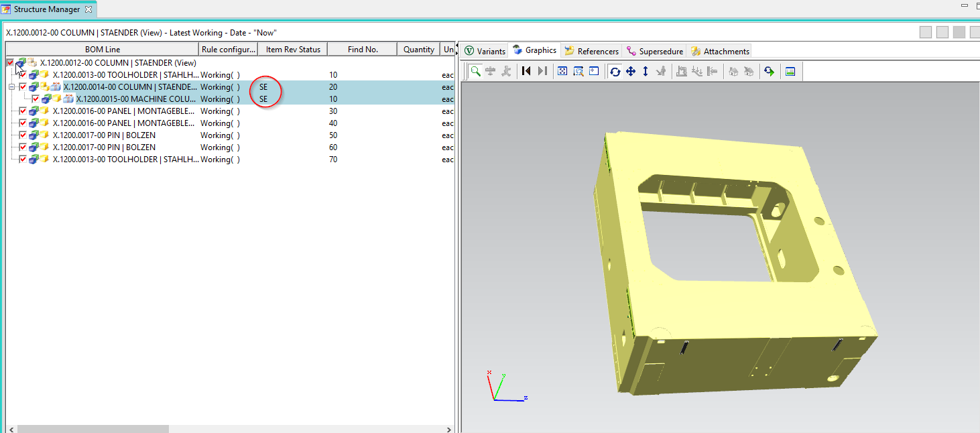Click the green-arrow refresh icon
This screenshot has height=433, width=980.
click(769, 71)
